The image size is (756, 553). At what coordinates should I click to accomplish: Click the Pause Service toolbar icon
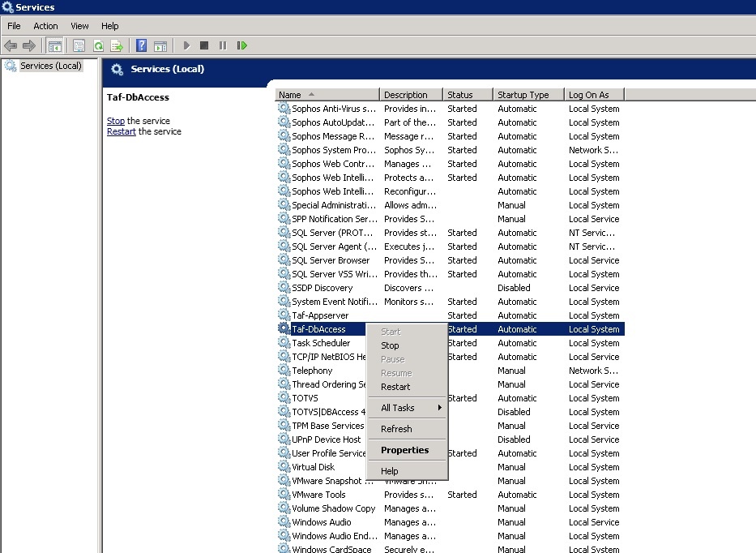(223, 46)
